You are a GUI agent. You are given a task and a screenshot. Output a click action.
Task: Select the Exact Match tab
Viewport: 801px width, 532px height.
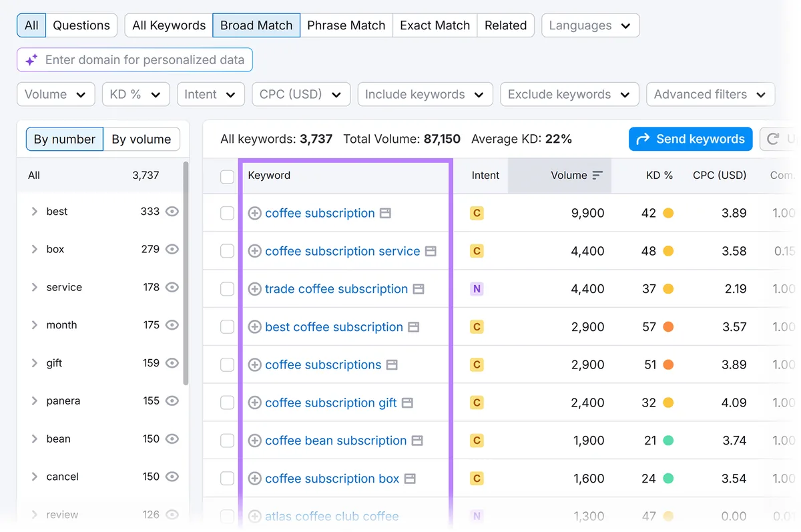(x=435, y=25)
